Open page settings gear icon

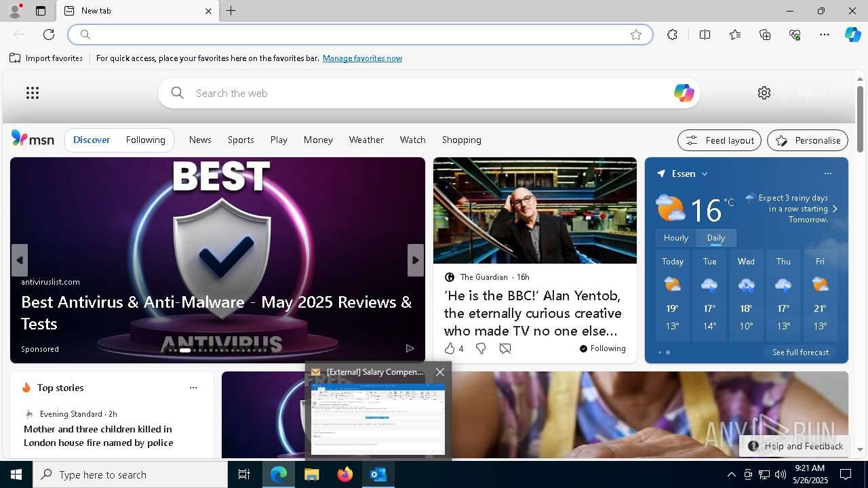pyautogui.click(x=764, y=93)
